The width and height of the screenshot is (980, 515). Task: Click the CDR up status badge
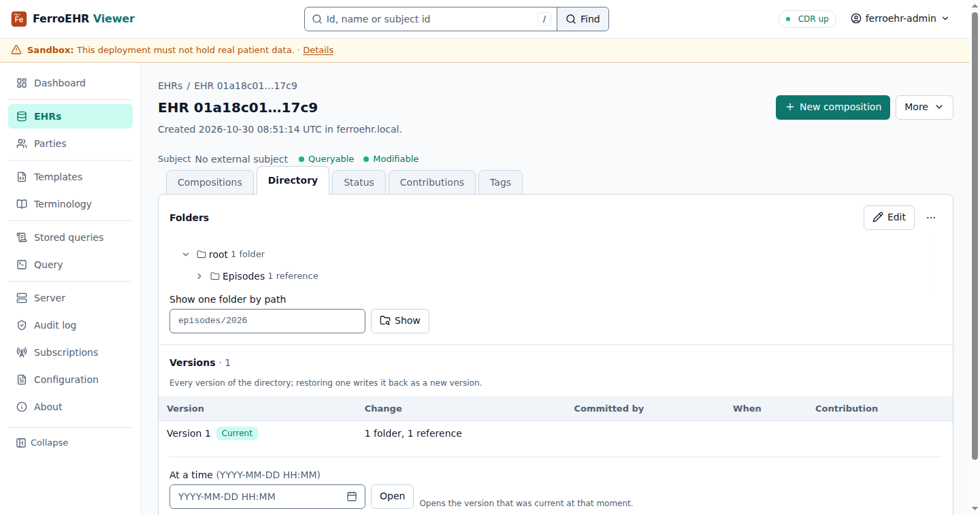pyautogui.click(x=807, y=19)
